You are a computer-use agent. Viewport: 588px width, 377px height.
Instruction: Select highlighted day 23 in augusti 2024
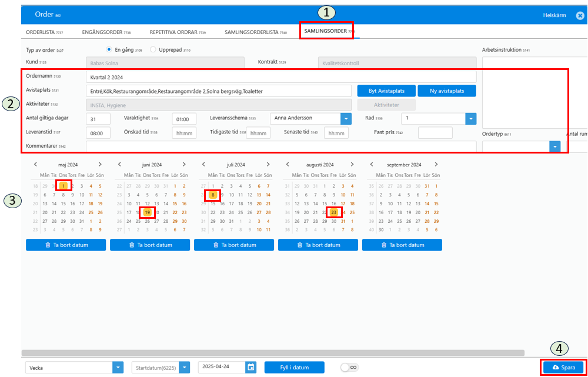(x=334, y=212)
